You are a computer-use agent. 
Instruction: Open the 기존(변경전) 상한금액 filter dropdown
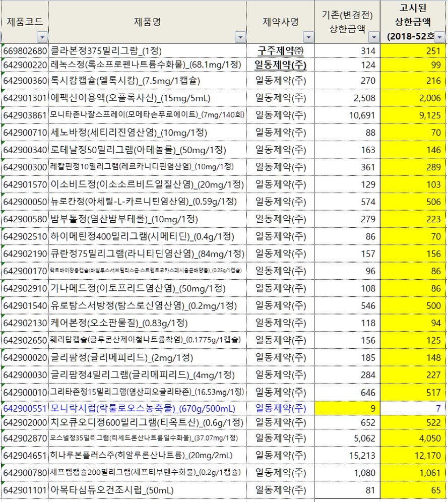[374, 37]
